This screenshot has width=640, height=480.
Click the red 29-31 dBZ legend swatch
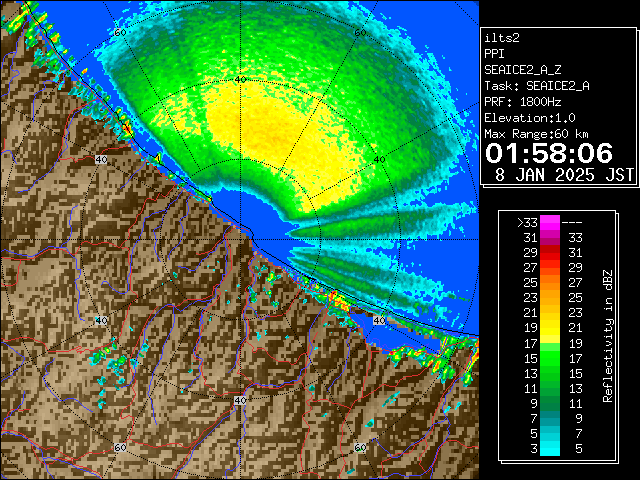550,253
